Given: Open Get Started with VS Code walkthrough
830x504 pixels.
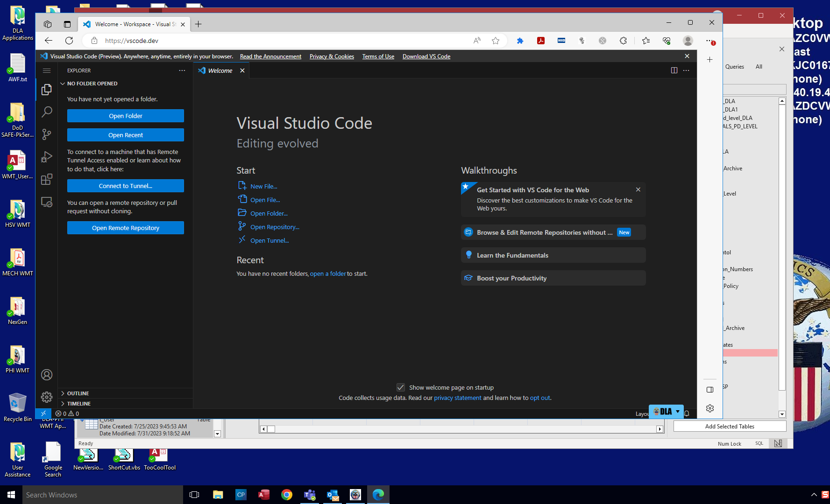Looking at the screenshot, I should click(x=553, y=199).
